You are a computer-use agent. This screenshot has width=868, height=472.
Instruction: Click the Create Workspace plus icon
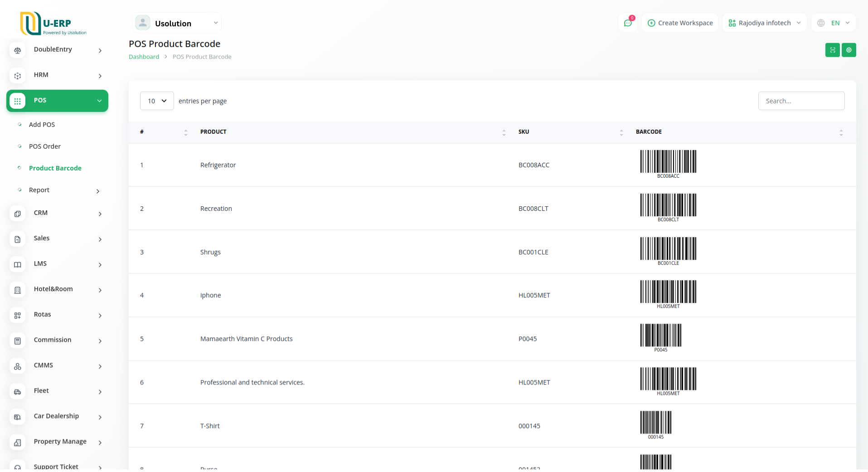651,23
